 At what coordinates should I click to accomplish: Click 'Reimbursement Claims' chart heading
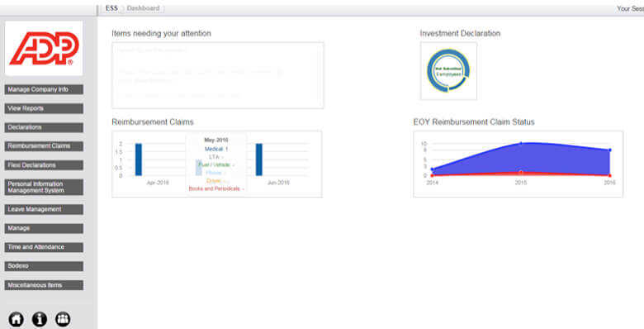click(153, 122)
